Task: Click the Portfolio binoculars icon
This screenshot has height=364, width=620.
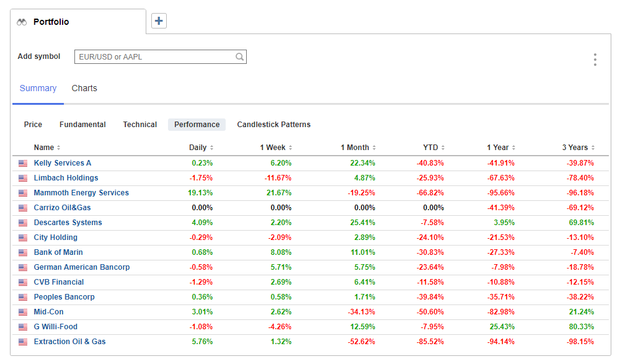Action: [x=22, y=22]
